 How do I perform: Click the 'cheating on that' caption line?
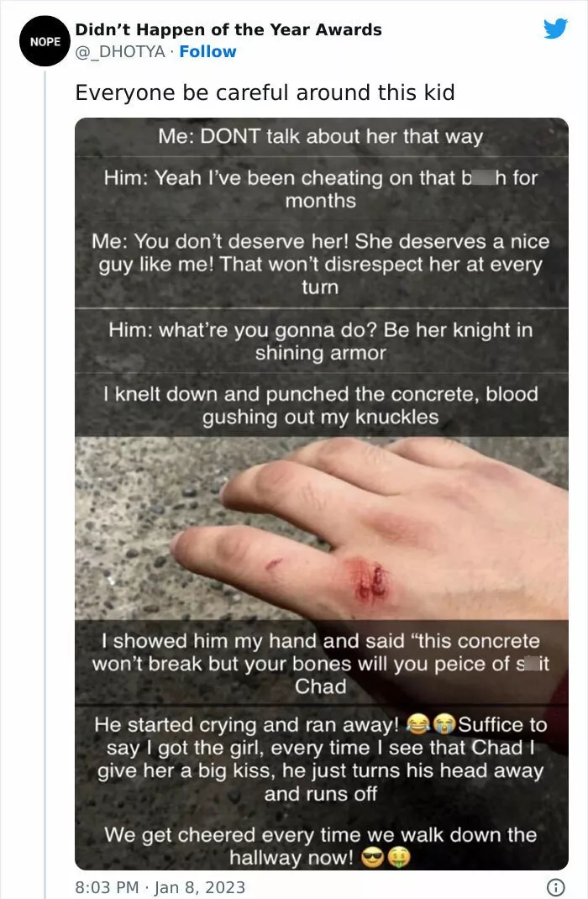[x=322, y=189]
